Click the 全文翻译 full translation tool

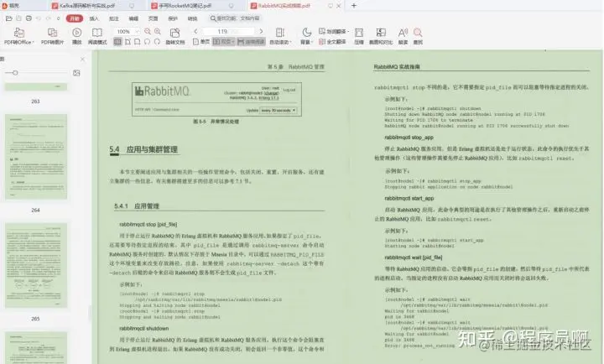tap(332, 42)
